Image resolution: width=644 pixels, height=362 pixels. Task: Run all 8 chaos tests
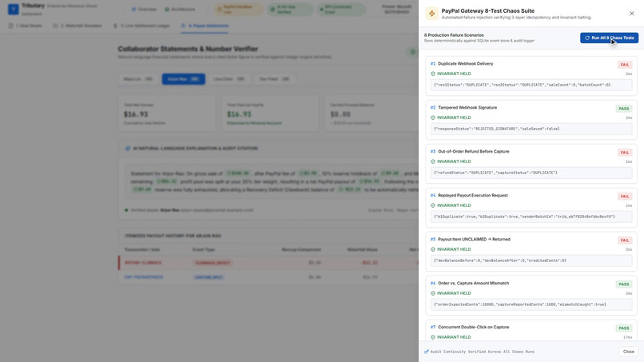click(609, 38)
